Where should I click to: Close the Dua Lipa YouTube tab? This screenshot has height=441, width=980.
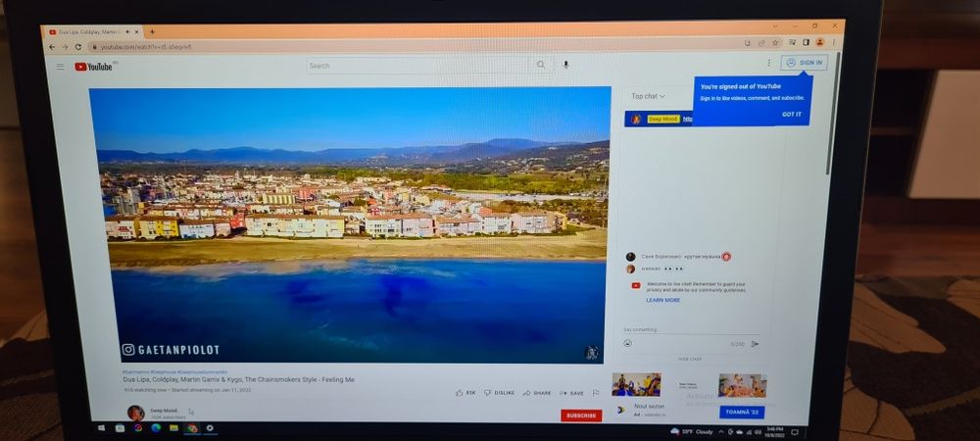137,32
